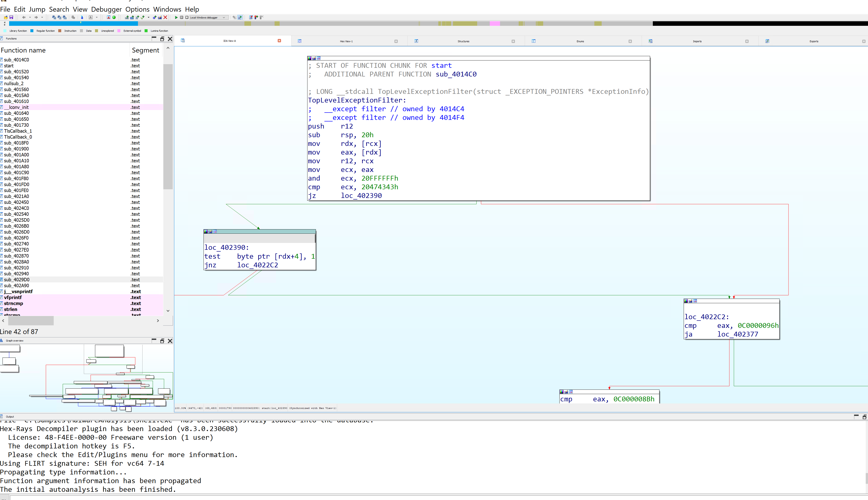Viewport: 868px width, 500px height.
Task: Expand the forward-history dropdown arrow
Action: click(42, 18)
